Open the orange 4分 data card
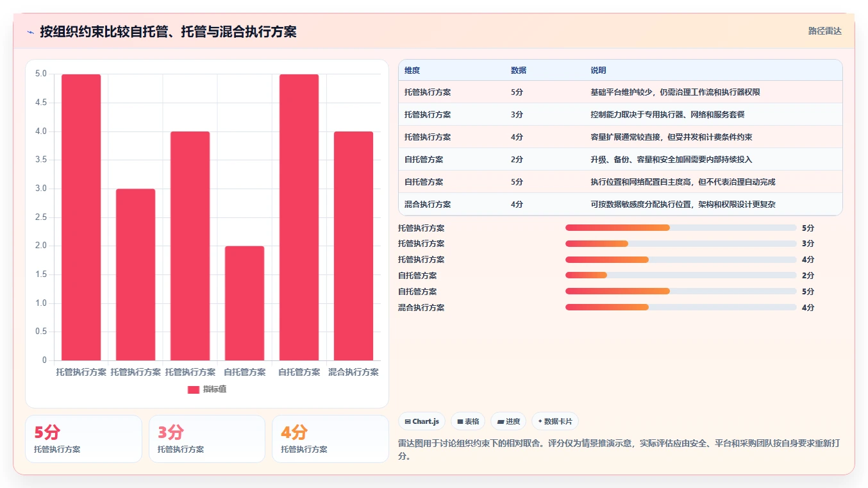The image size is (868, 488). coord(330,439)
